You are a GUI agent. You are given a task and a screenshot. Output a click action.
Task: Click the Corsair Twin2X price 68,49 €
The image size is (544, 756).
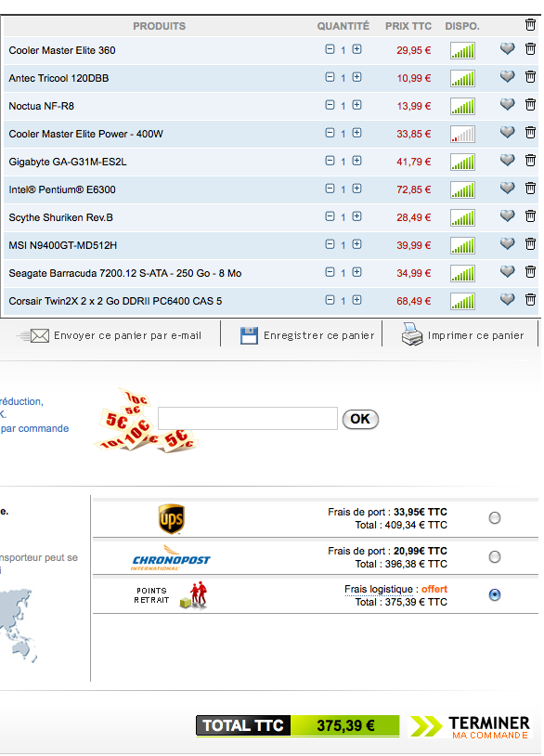[413, 301]
